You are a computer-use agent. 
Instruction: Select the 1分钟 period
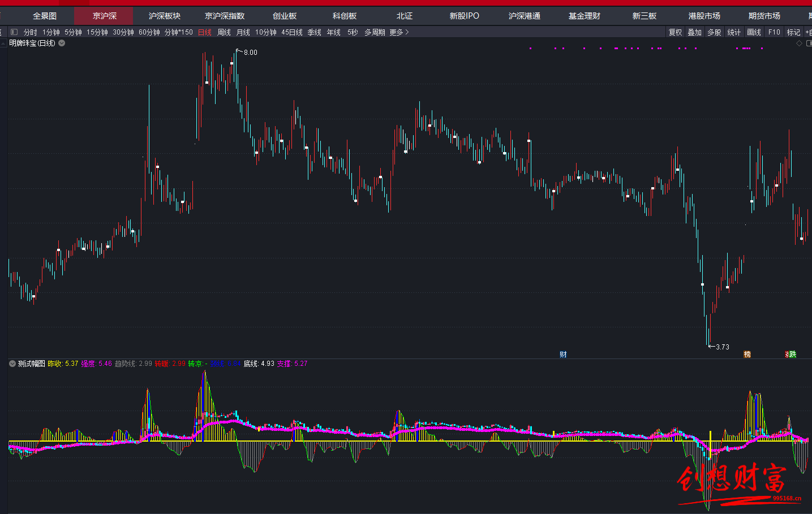51,32
